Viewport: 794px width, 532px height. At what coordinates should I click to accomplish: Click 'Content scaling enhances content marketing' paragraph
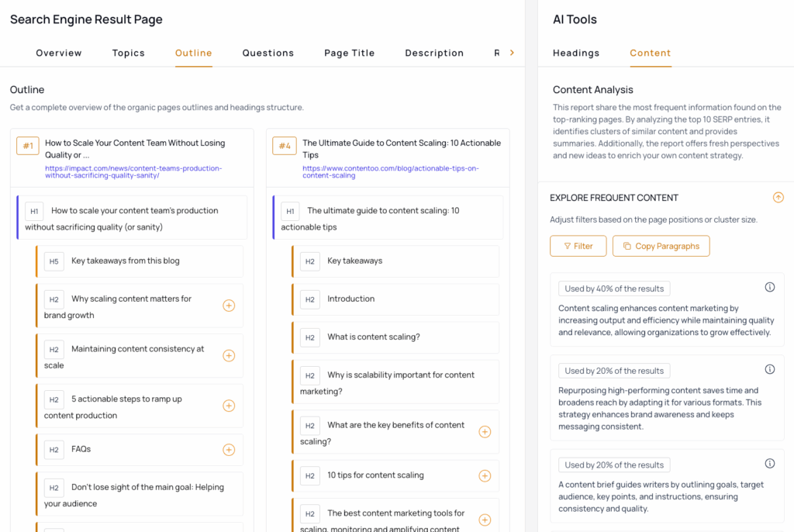click(x=666, y=320)
